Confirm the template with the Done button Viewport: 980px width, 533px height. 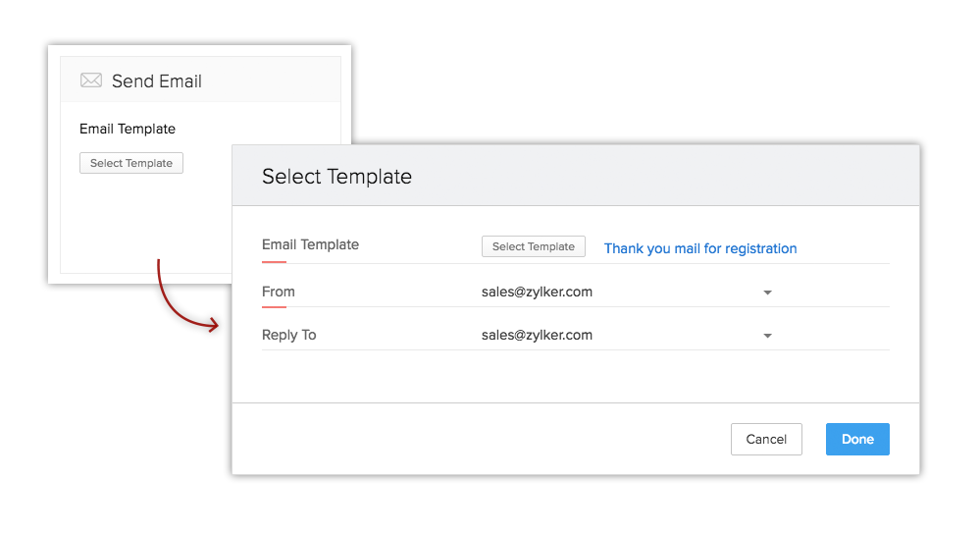point(856,439)
